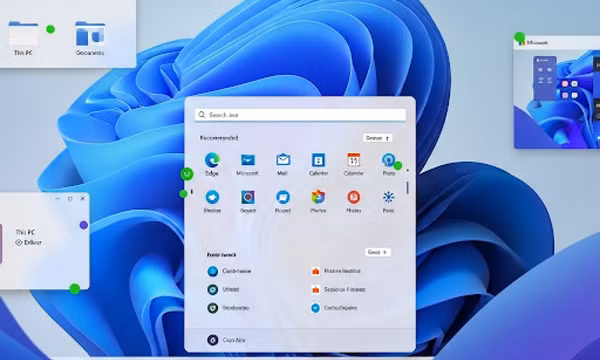Click the 'Recommended' heading text

pos(219,138)
